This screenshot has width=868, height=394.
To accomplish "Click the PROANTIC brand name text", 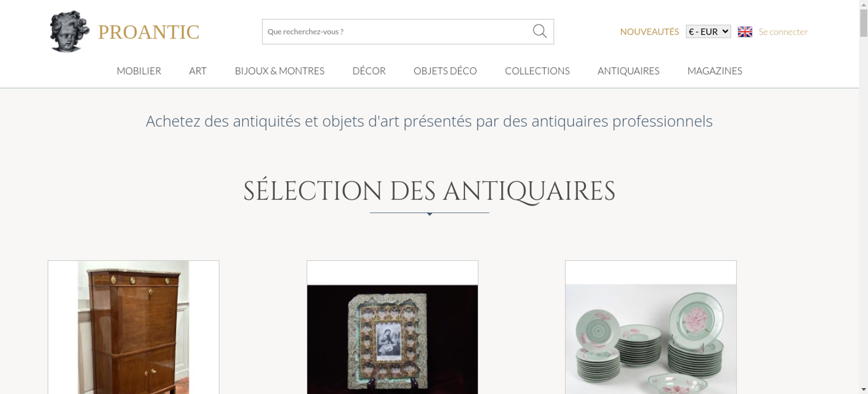I will pos(148,32).
